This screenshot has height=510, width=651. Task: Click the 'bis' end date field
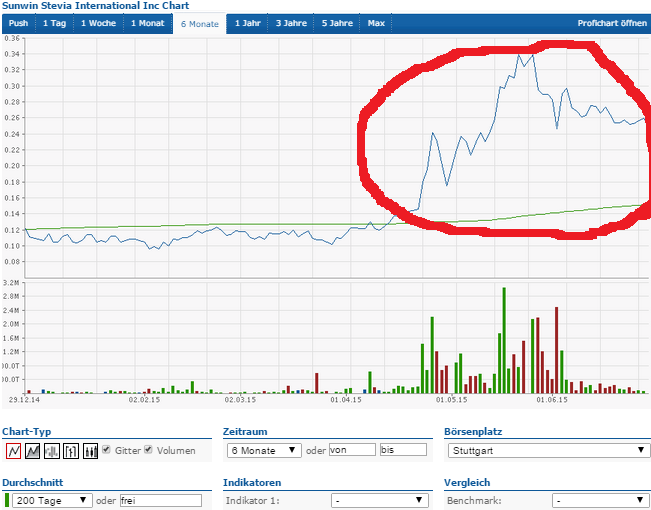click(403, 450)
